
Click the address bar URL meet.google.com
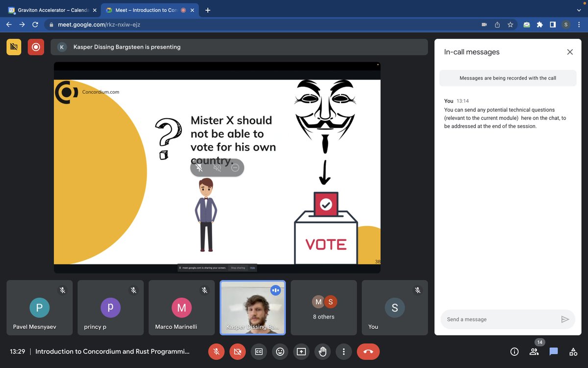(99, 25)
